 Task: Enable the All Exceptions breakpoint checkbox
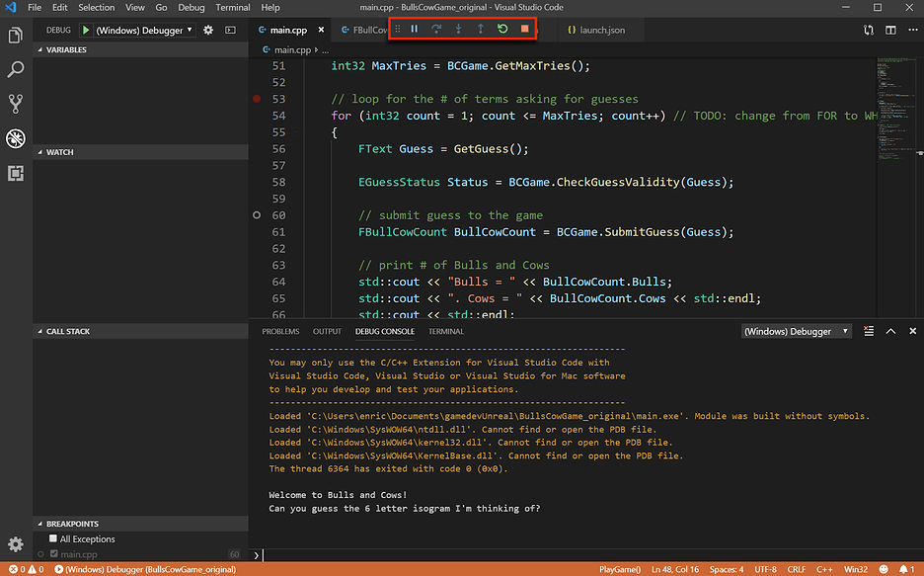53,539
